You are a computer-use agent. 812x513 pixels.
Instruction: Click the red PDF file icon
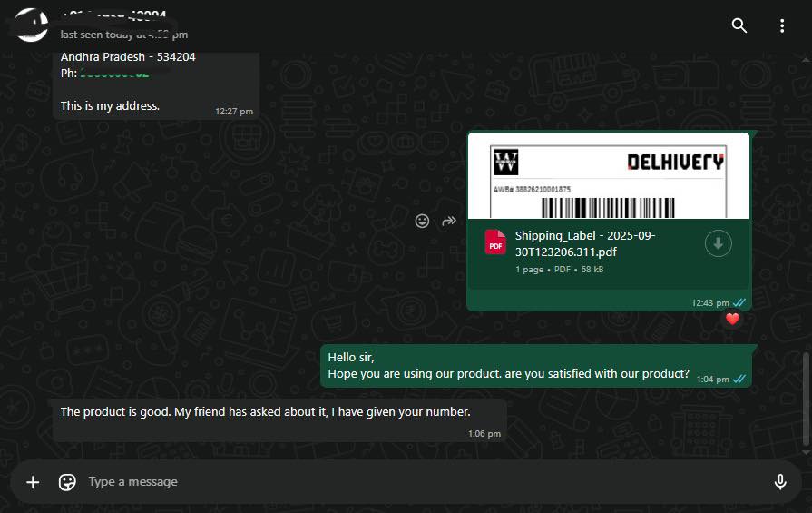(495, 243)
